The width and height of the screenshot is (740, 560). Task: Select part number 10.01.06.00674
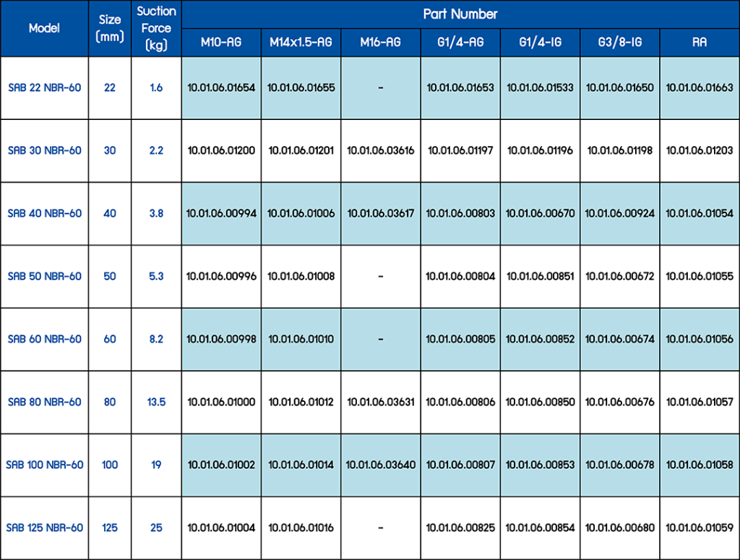pos(619,339)
